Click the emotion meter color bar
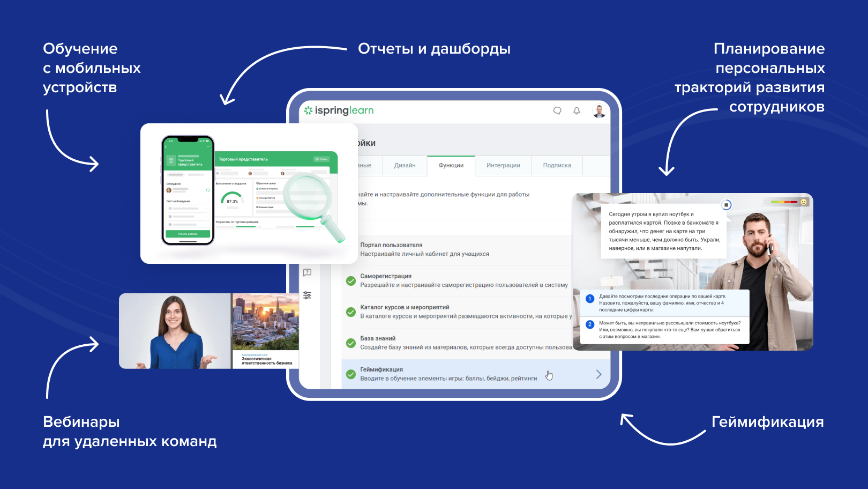This screenshot has width=868, height=489. (784, 202)
